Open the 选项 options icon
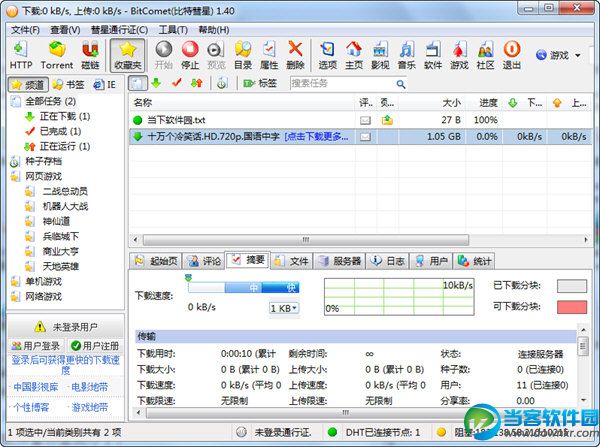The image size is (600, 447). coord(328,55)
